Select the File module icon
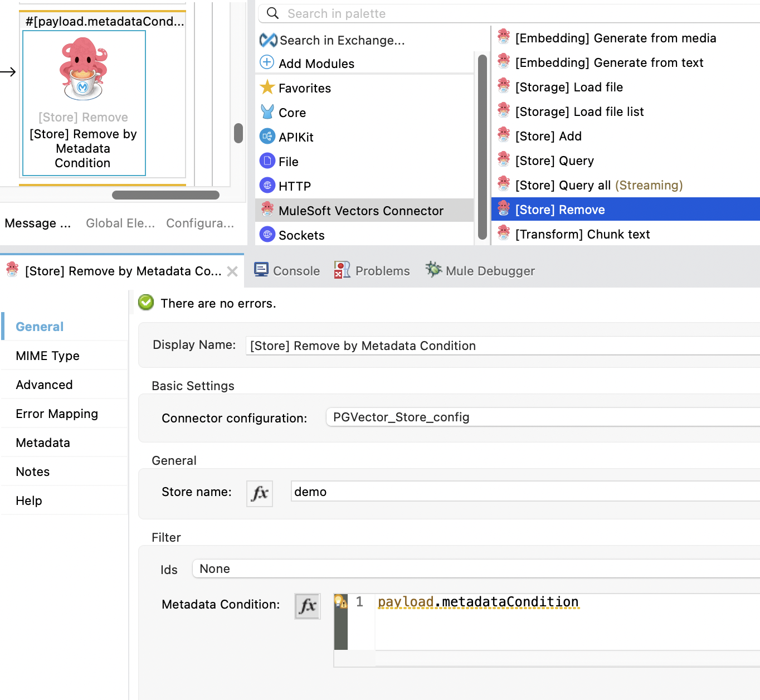 pos(267,161)
